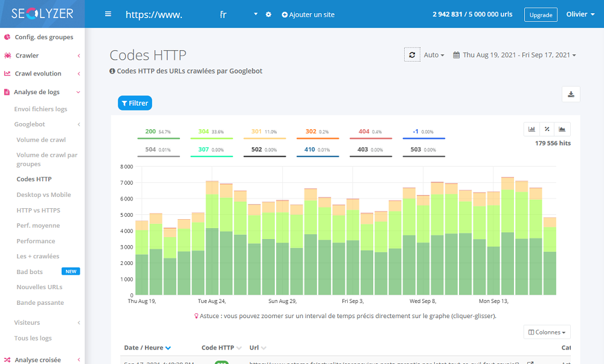Open the Auto refresh interval dropdown
Image resolution: width=604 pixels, height=364 pixels.
[x=434, y=55]
